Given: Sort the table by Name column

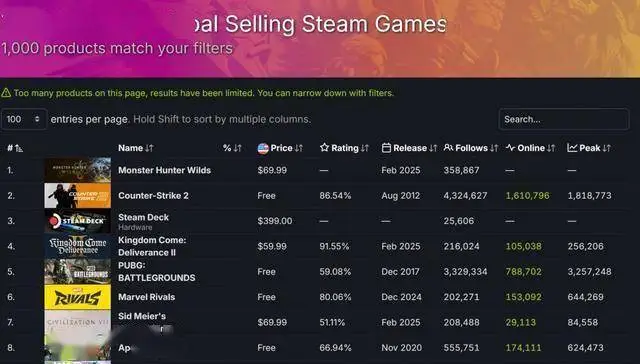Looking at the screenshot, I should (x=149, y=148).
